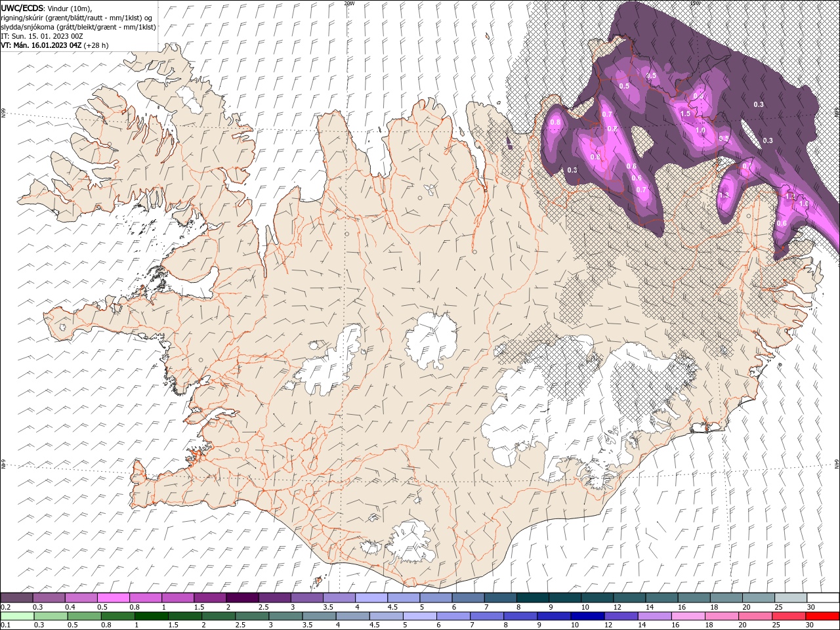
Task: Choose the snow legend swatch labeled 12
Action: (x=629, y=598)
